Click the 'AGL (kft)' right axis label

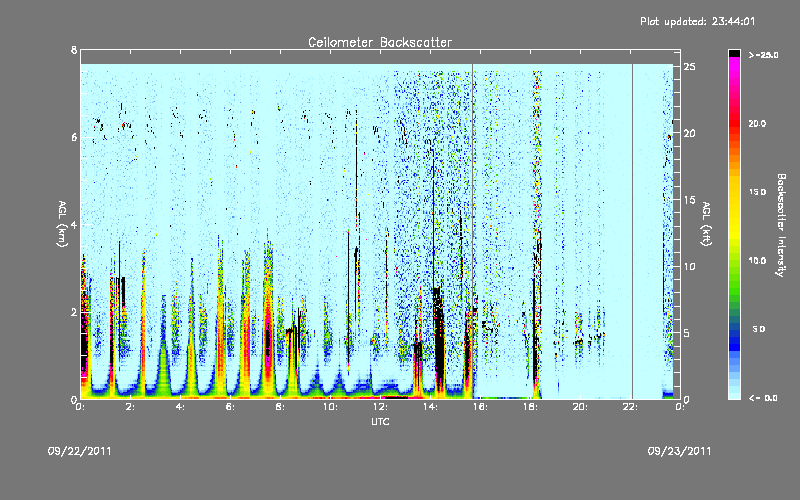pos(706,224)
